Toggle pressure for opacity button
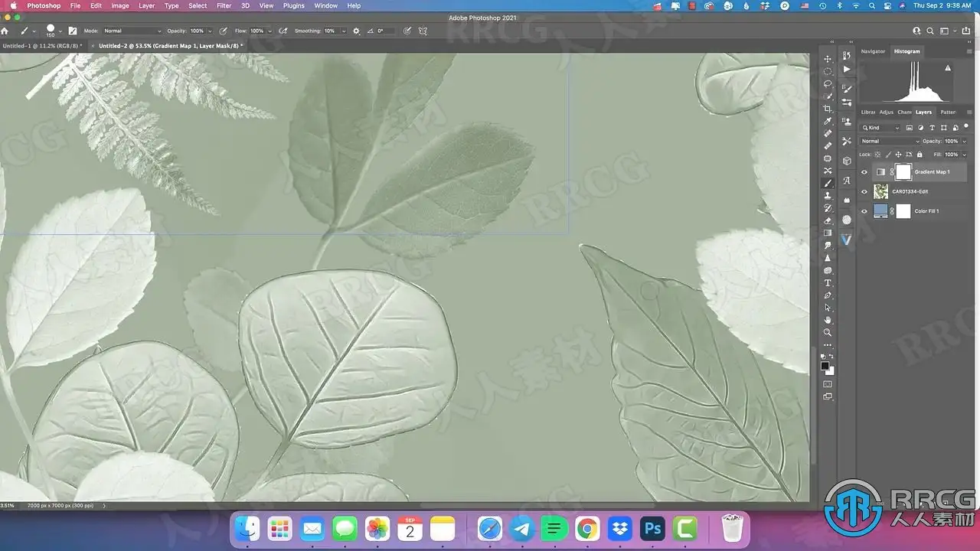The height and width of the screenshot is (551, 980). click(223, 31)
